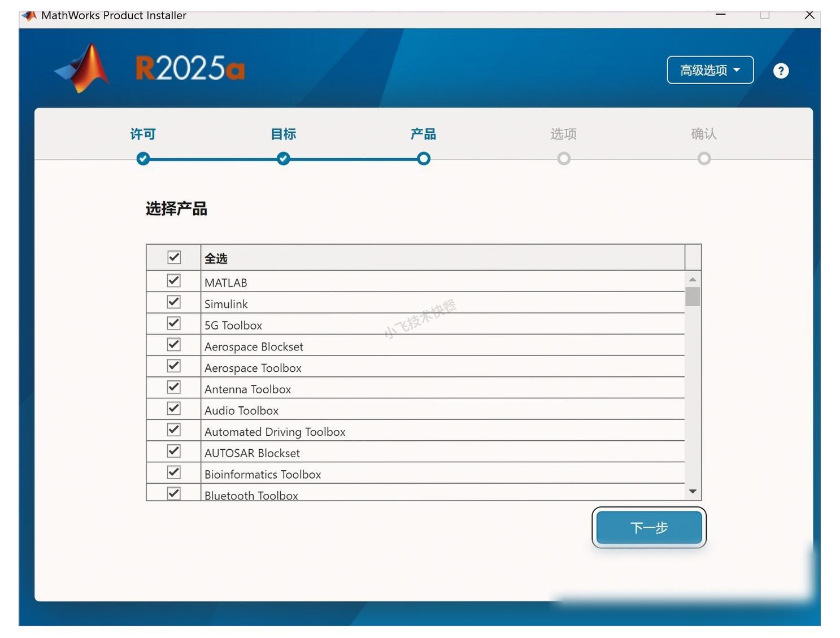Click the 许可 step checkmark circle

coord(143,159)
